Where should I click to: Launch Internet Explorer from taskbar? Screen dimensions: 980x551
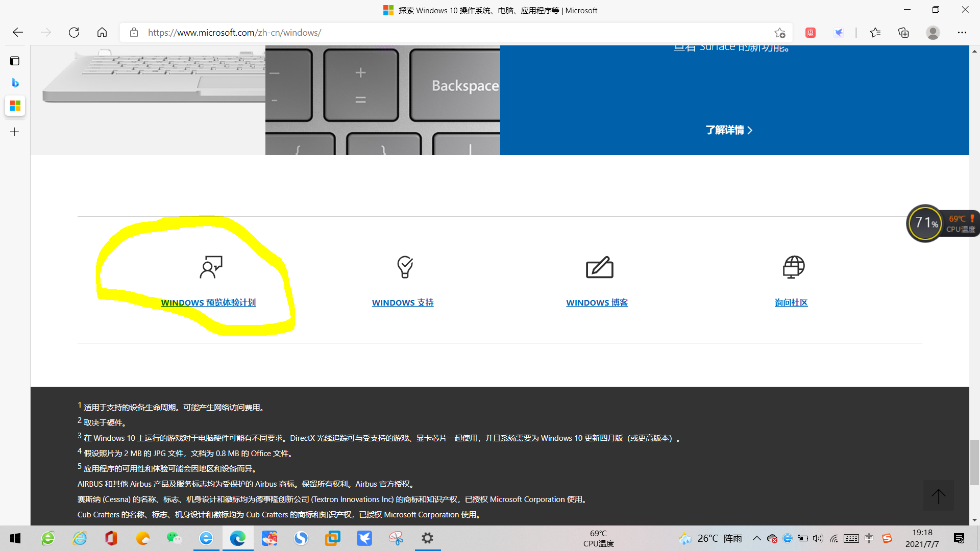pyautogui.click(x=80, y=538)
